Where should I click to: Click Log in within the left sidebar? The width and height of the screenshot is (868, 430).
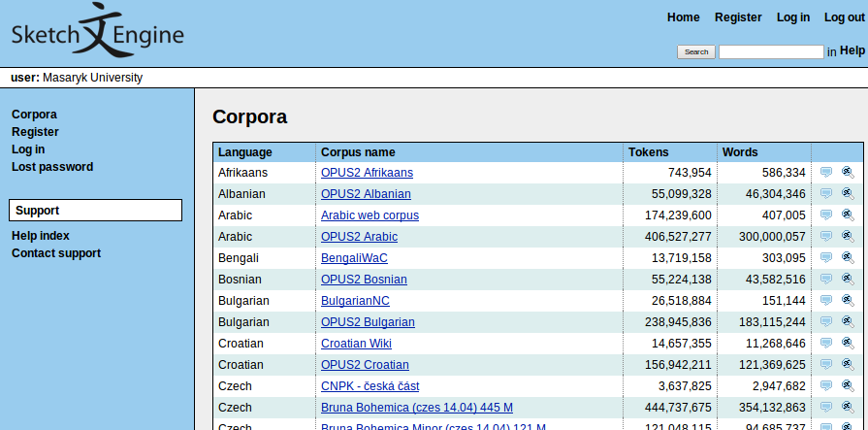[x=28, y=149]
